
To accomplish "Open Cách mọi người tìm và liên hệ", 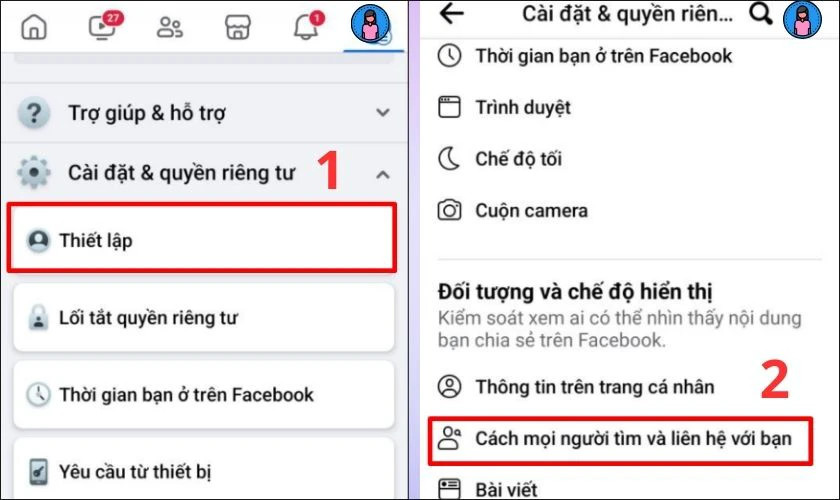I will pos(621,441).
